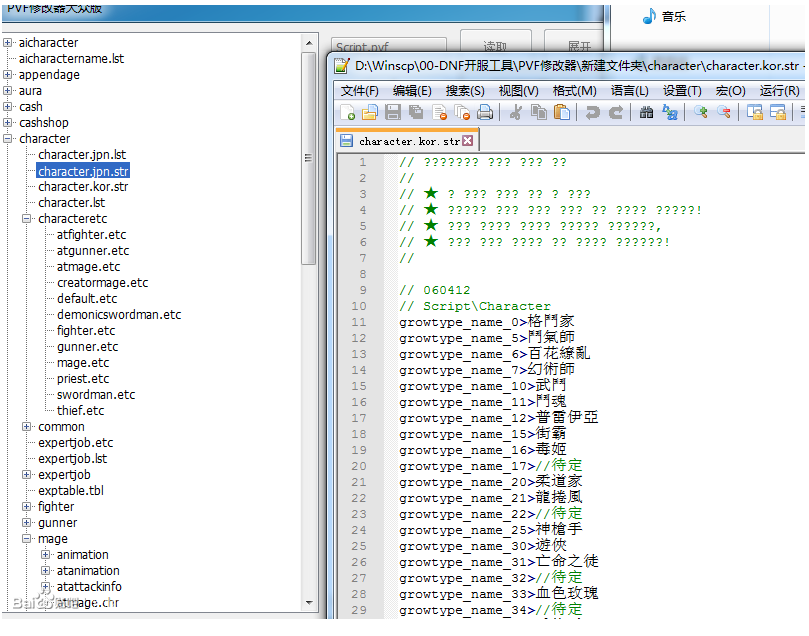Click the Script.pvf input field
Image resolution: width=809 pixels, height=636 pixels.
[389, 44]
